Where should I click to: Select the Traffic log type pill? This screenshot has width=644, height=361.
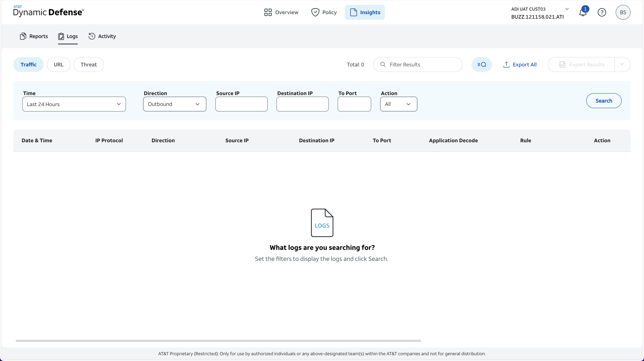[29, 65]
